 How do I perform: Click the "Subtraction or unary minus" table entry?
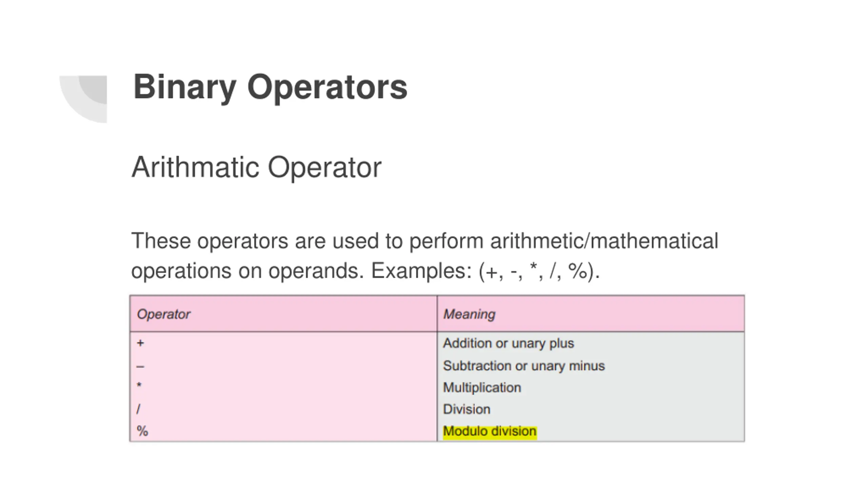click(524, 366)
